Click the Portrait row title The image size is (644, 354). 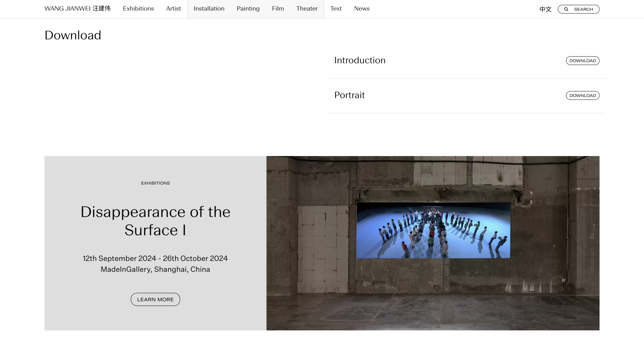tap(349, 95)
